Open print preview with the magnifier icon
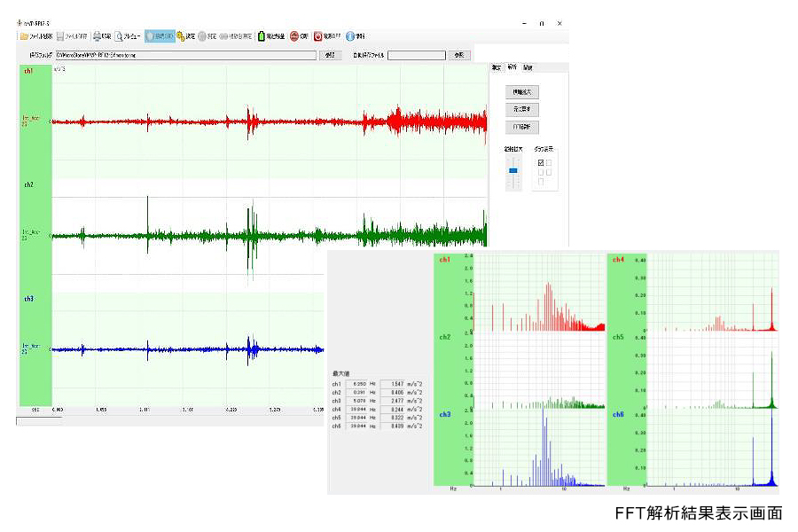The width and height of the screenshot is (798, 532). pos(118,36)
